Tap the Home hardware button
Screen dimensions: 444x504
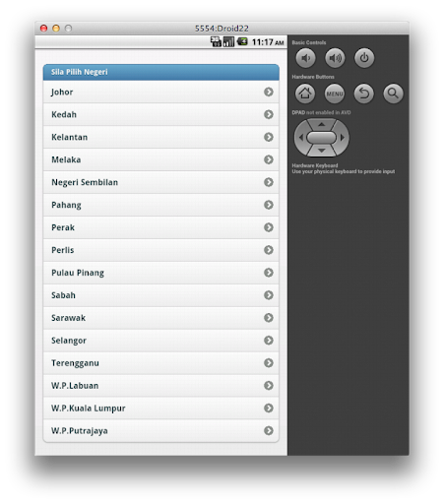305,94
